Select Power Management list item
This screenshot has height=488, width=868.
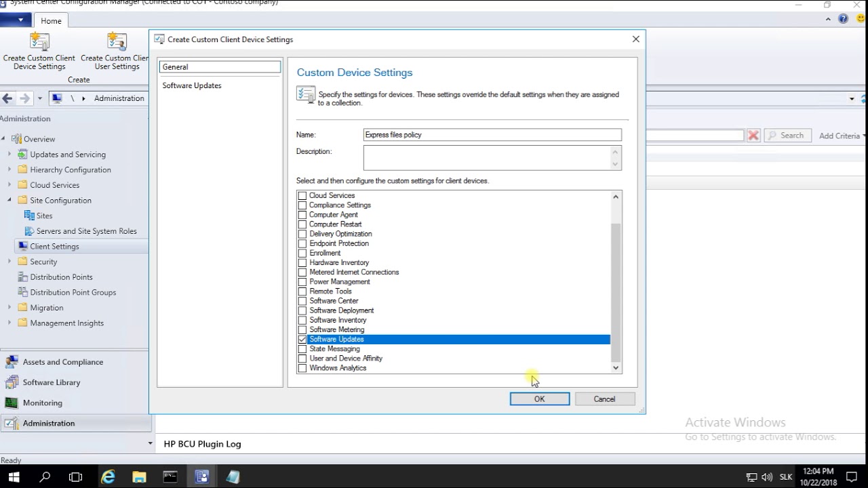340,282
